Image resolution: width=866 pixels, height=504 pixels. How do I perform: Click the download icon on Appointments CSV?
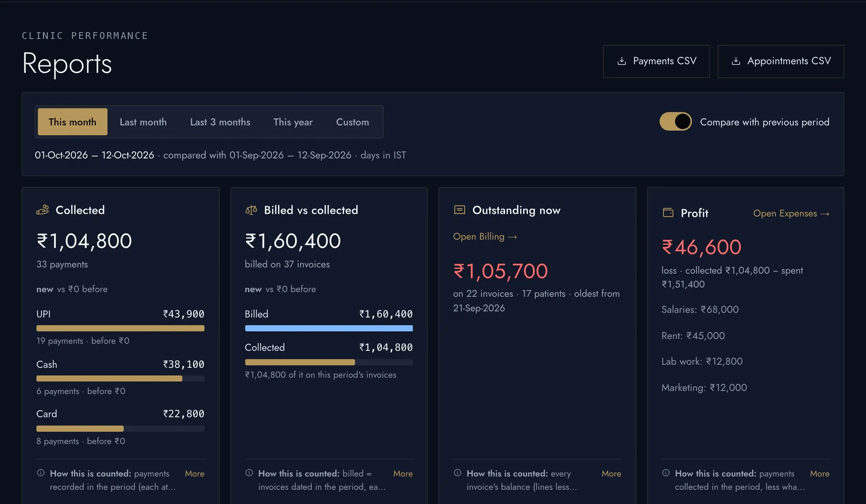pyautogui.click(x=736, y=61)
